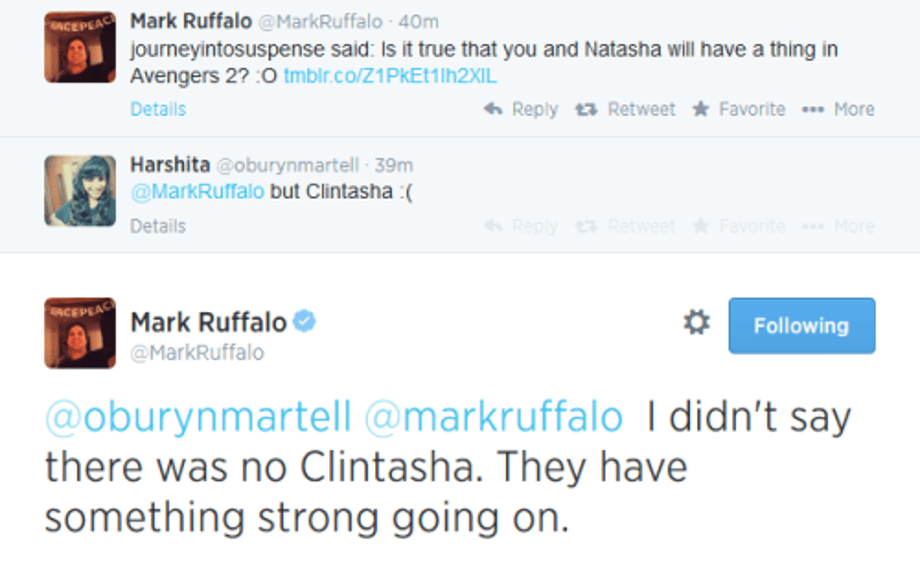Screen dimensions: 920x564
Task: Click the Retweet icon on Mark's first tweet
Action: [586, 109]
